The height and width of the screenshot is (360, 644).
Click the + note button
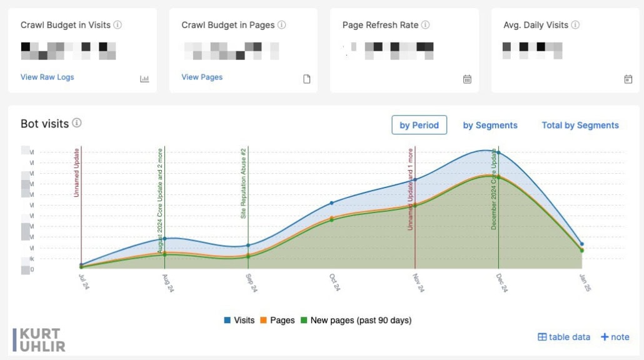point(615,337)
